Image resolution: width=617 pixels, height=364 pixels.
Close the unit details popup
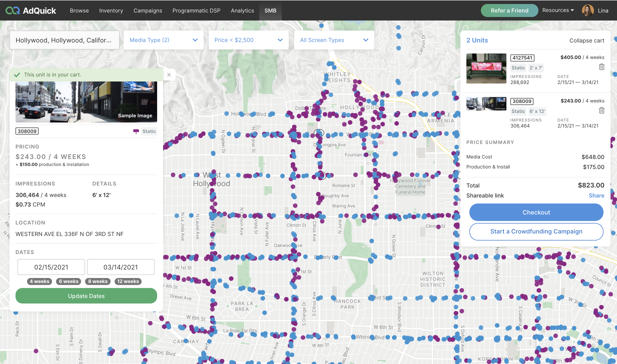coord(169,75)
